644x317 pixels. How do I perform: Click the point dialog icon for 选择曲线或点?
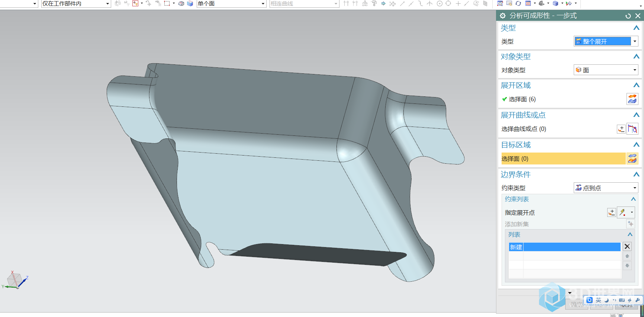tap(621, 129)
